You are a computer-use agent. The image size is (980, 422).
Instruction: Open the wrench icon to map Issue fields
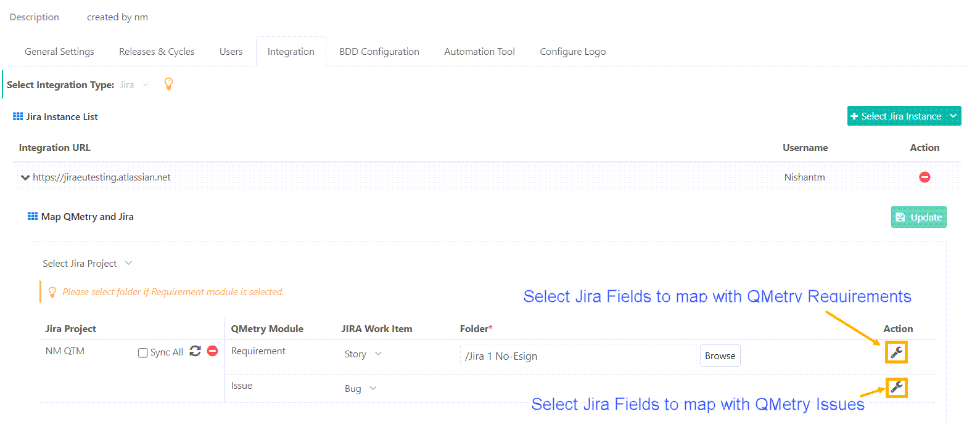point(896,388)
